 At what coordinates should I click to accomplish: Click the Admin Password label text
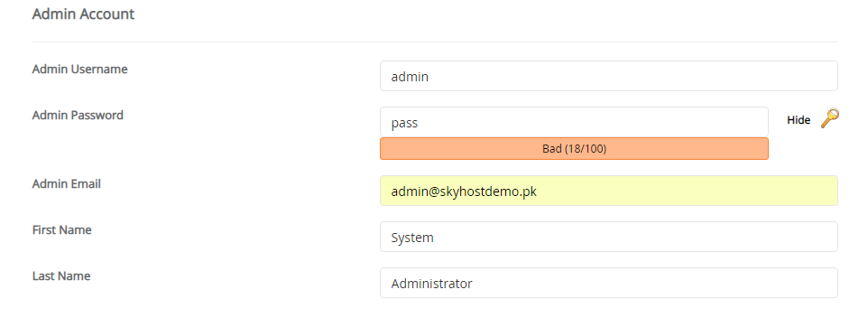pyautogui.click(x=78, y=116)
